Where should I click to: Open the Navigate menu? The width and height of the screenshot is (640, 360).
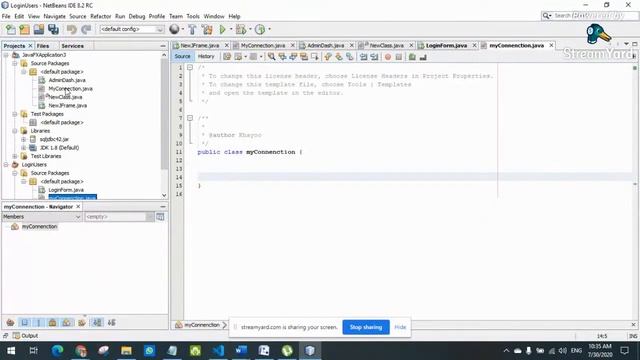click(54, 16)
